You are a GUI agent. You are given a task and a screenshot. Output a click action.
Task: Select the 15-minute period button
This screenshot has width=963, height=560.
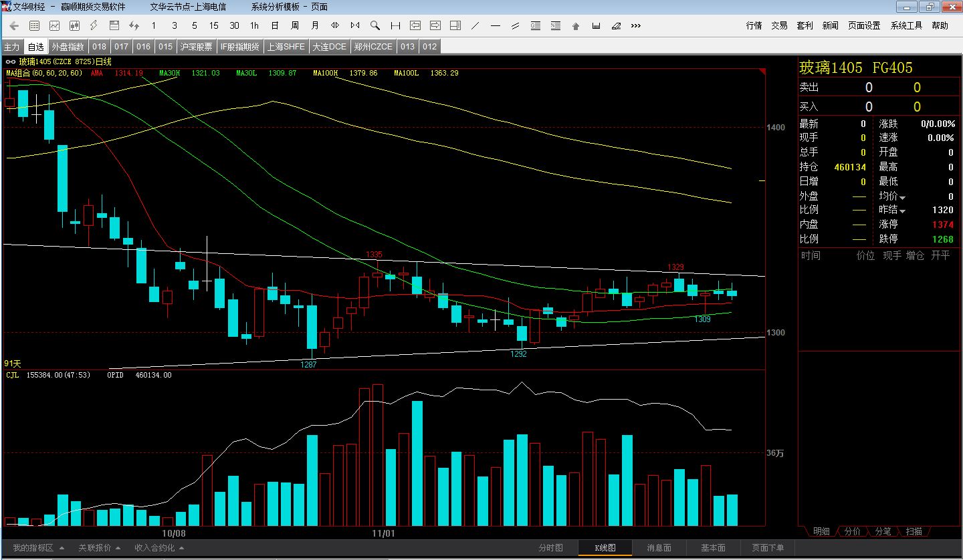tap(214, 25)
